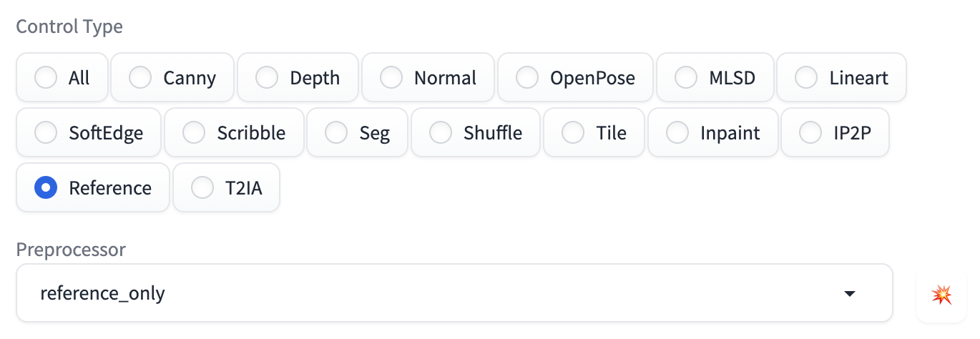Choose the Canny control type
980x339 pixels.
(x=140, y=77)
